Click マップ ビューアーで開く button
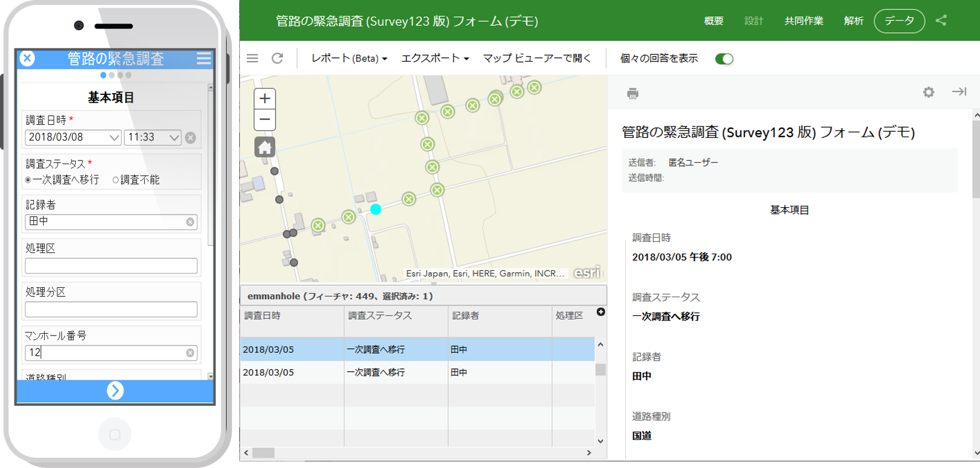 coord(537,58)
